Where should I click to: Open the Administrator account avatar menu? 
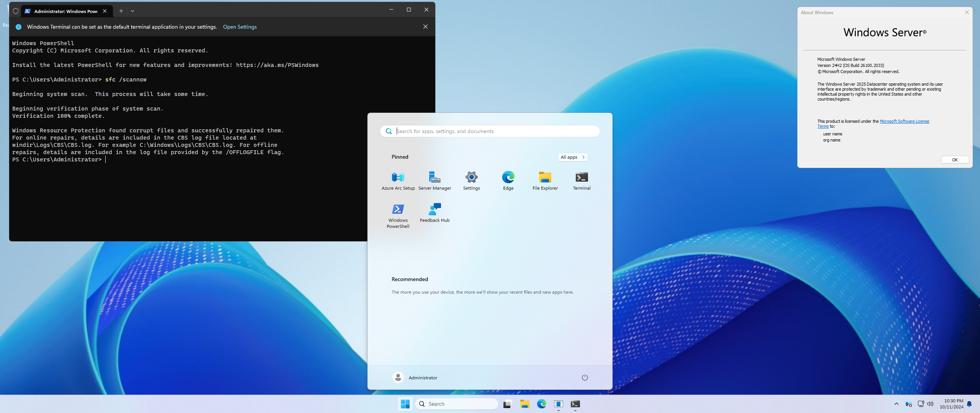click(x=398, y=377)
